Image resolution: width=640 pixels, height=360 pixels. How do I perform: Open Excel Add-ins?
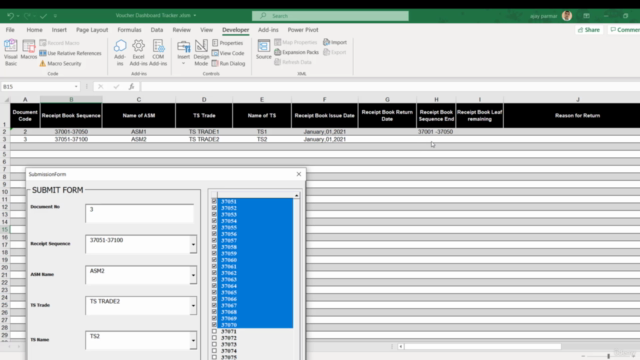[x=138, y=52]
